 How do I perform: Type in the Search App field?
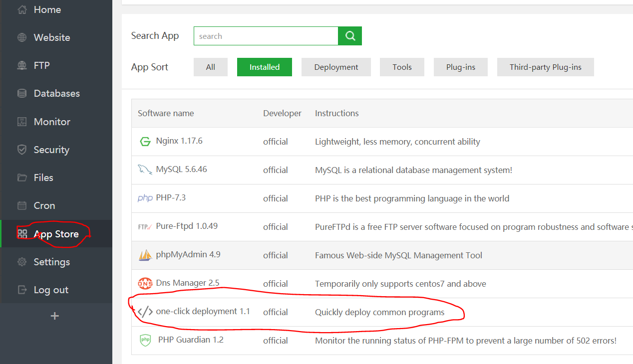(266, 36)
